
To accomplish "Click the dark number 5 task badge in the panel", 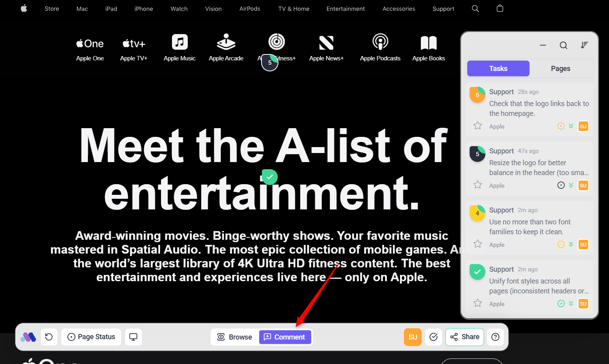I will coord(477,154).
